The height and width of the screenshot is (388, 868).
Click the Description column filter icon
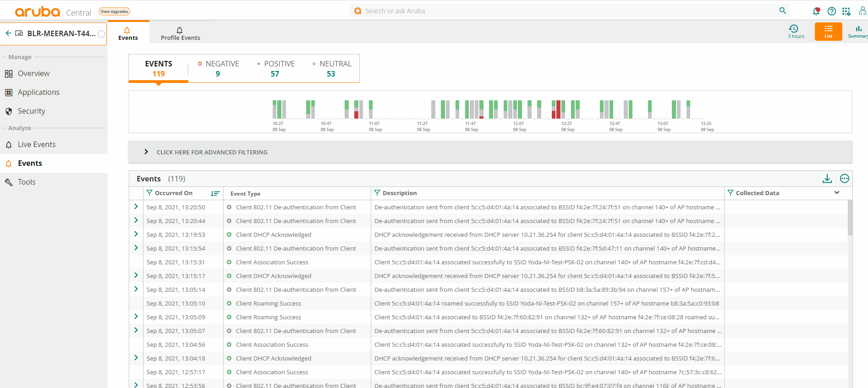(x=377, y=193)
